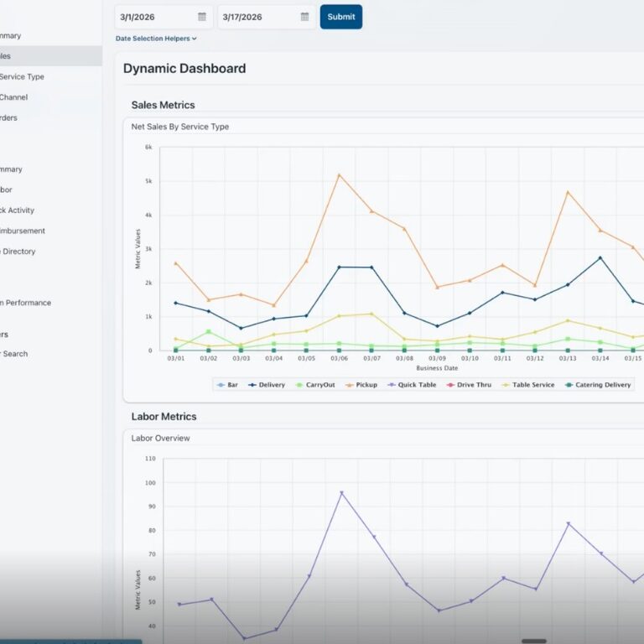Click the Bar legend marker

pyautogui.click(x=221, y=385)
